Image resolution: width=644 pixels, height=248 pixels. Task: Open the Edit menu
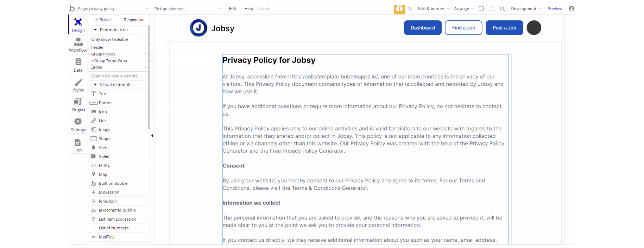(x=233, y=9)
